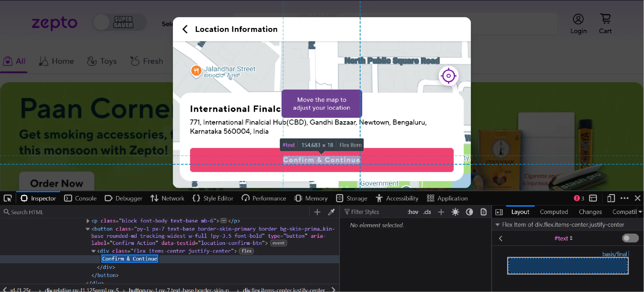Click Confirm & Continue button
644x292 pixels.
point(322,160)
